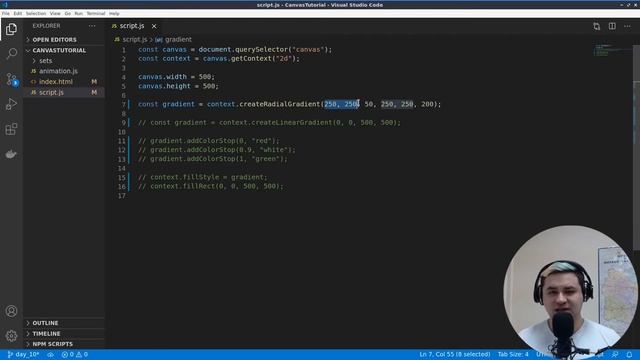Close the script.js tab

click(154, 26)
